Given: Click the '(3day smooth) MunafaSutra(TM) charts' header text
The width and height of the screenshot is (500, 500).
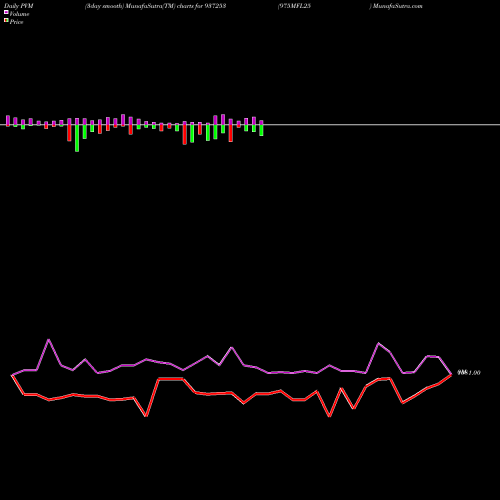Looking at the screenshot, I should pyautogui.click(x=139, y=6).
